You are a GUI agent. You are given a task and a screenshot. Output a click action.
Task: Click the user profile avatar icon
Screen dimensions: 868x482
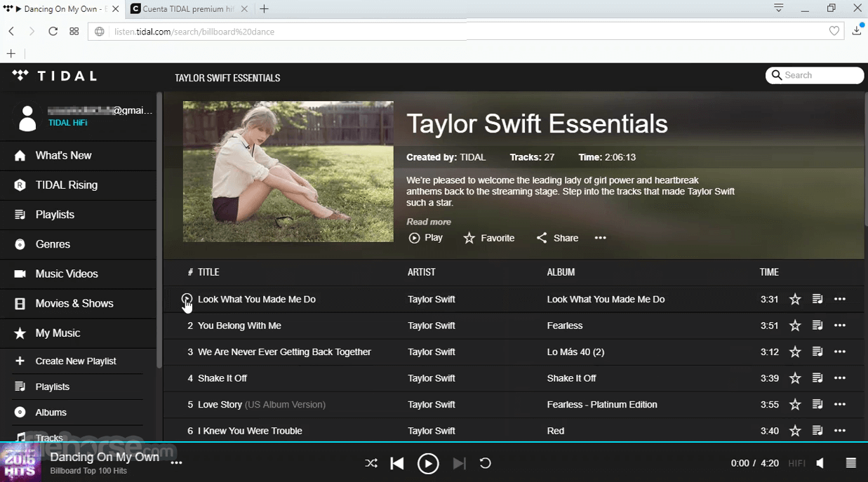[27, 119]
